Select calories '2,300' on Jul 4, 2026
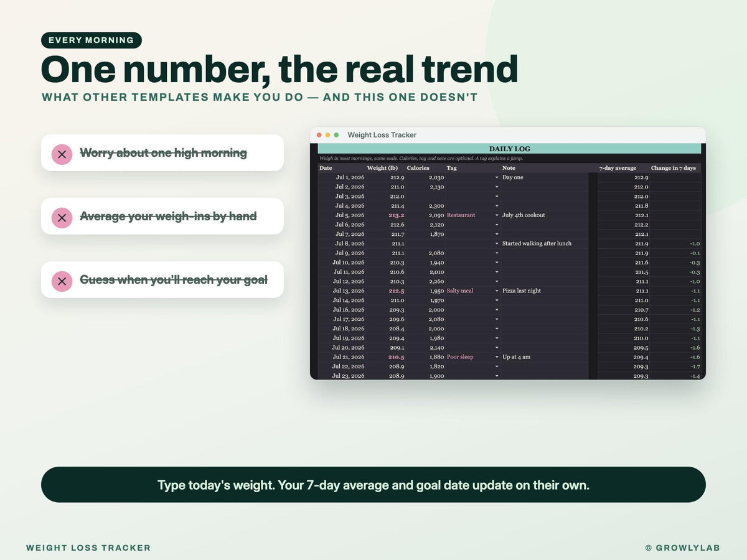The image size is (747, 560). tap(426, 206)
